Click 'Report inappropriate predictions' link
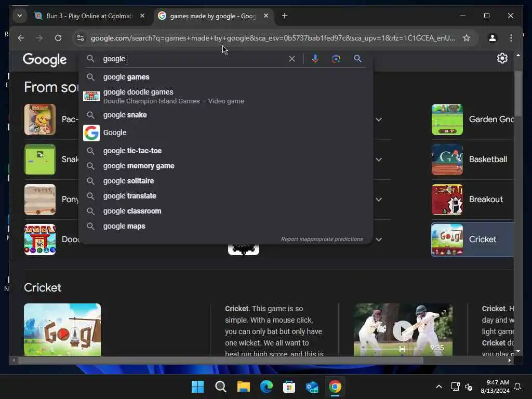This screenshot has width=532, height=399. pos(322,239)
